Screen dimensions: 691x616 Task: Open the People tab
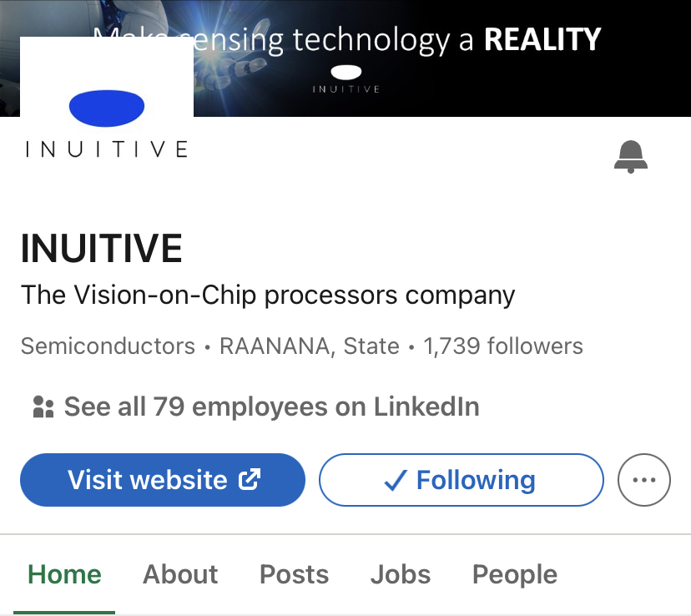pyautogui.click(x=515, y=574)
